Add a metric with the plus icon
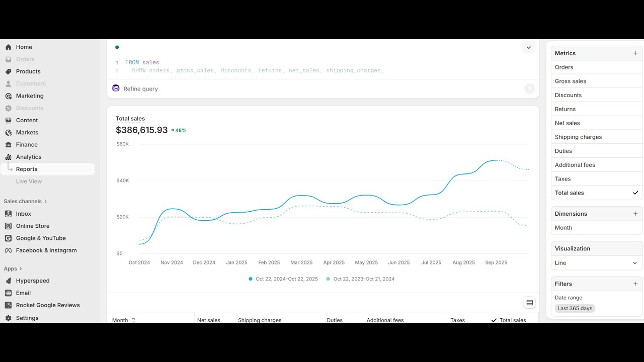644x362 pixels. 635,53
